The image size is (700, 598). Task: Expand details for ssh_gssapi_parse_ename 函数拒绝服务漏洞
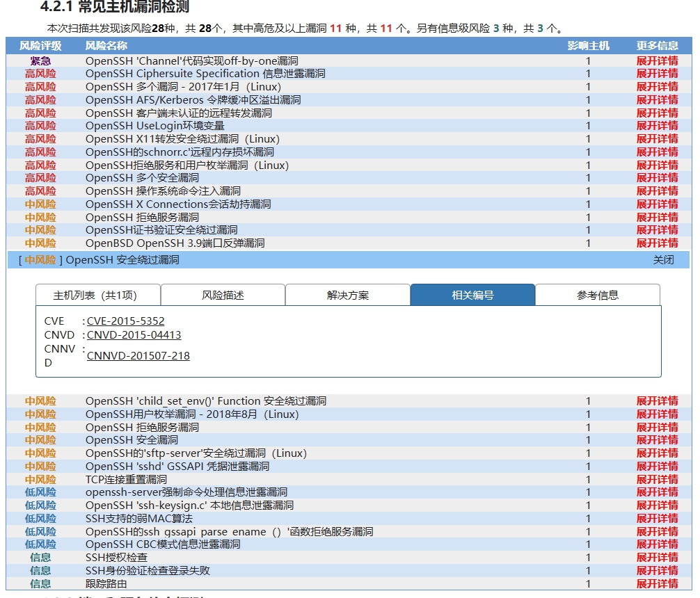tap(657, 531)
